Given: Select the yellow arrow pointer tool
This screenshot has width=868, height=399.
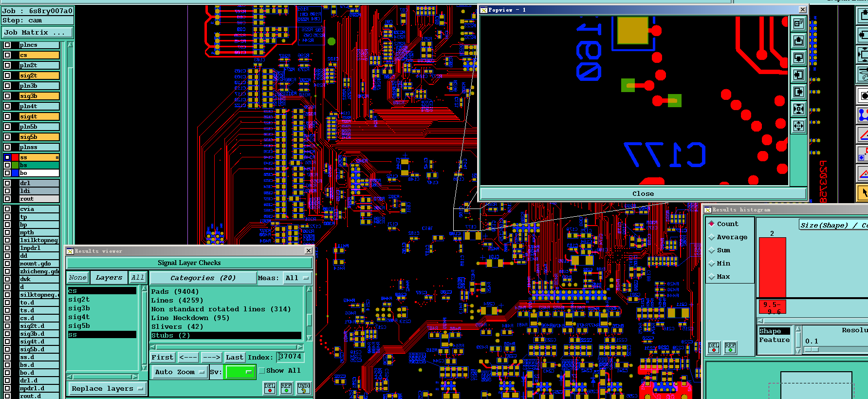Looking at the screenshot, I should (863, 192).
